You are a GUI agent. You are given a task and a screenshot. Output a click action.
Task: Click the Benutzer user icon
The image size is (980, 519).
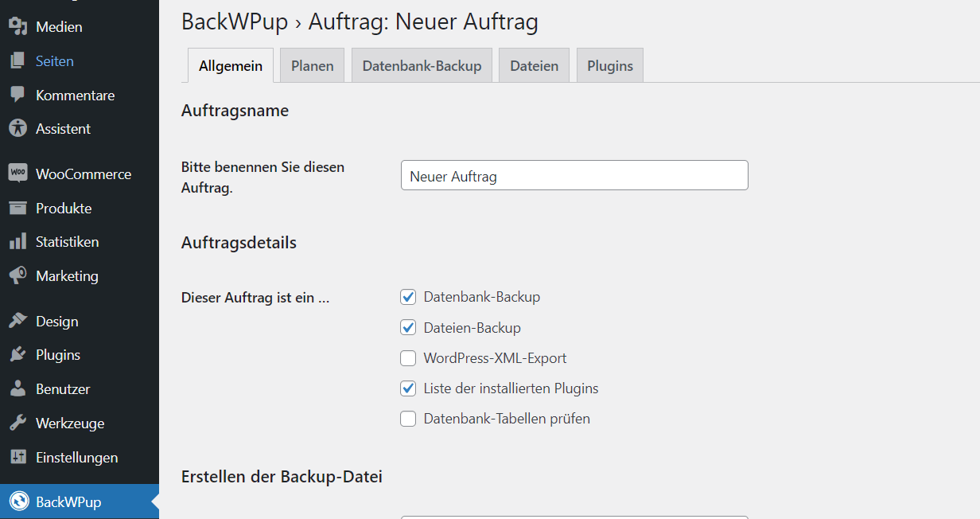pos(17,388)
